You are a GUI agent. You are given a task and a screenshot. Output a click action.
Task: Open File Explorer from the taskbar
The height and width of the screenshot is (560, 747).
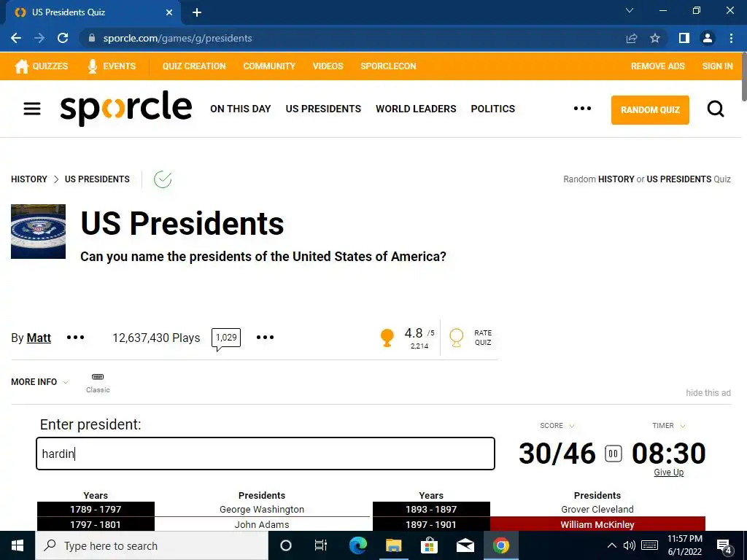pos(393,545)
